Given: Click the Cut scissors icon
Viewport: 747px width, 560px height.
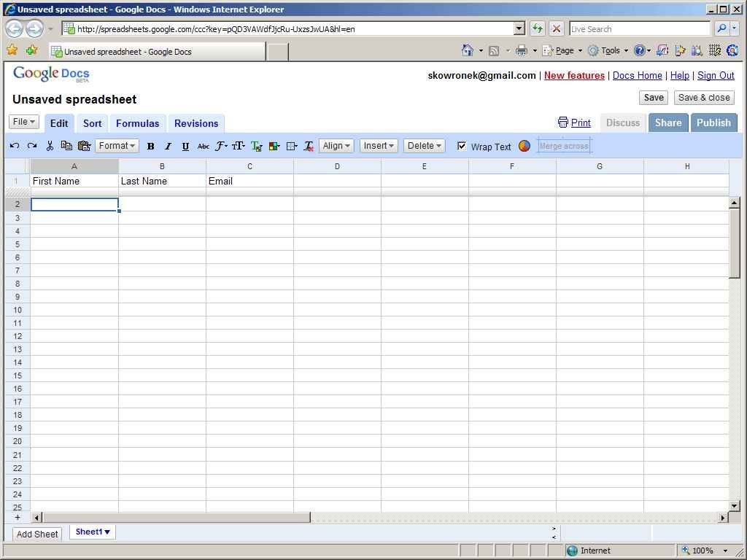Looking at the screenshot, I should pyautogui.click(x=50, y=146).
